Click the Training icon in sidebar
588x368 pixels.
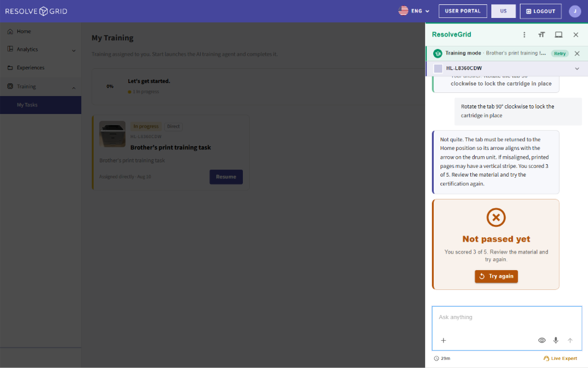(x=10, y=86)
